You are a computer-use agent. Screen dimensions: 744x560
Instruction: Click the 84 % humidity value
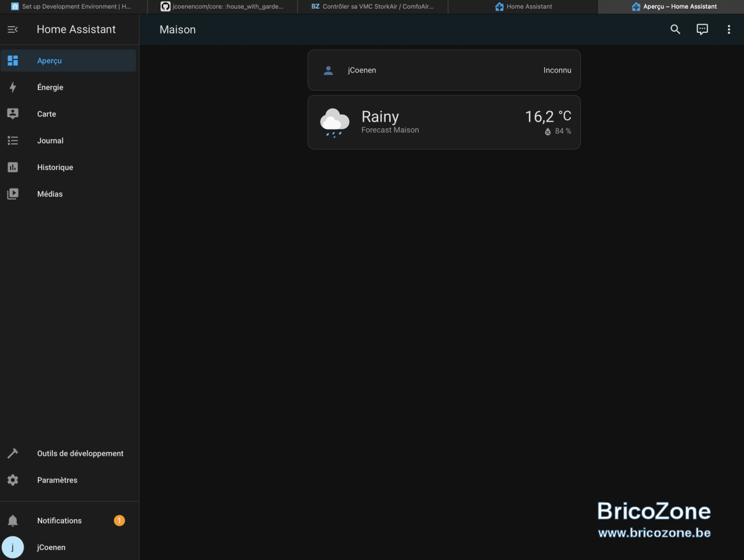click(563, 131)
